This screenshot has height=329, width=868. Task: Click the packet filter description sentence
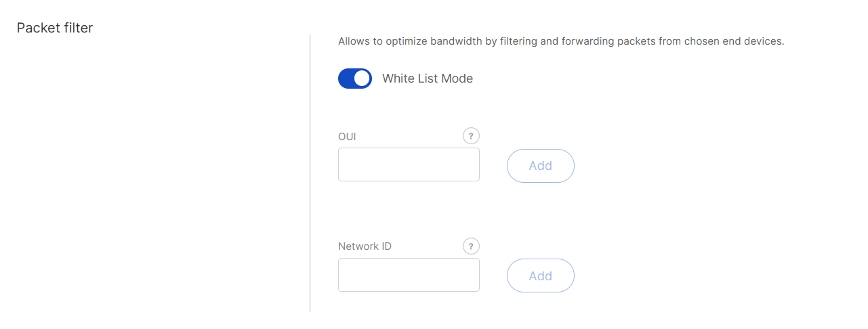coord(560,41)
